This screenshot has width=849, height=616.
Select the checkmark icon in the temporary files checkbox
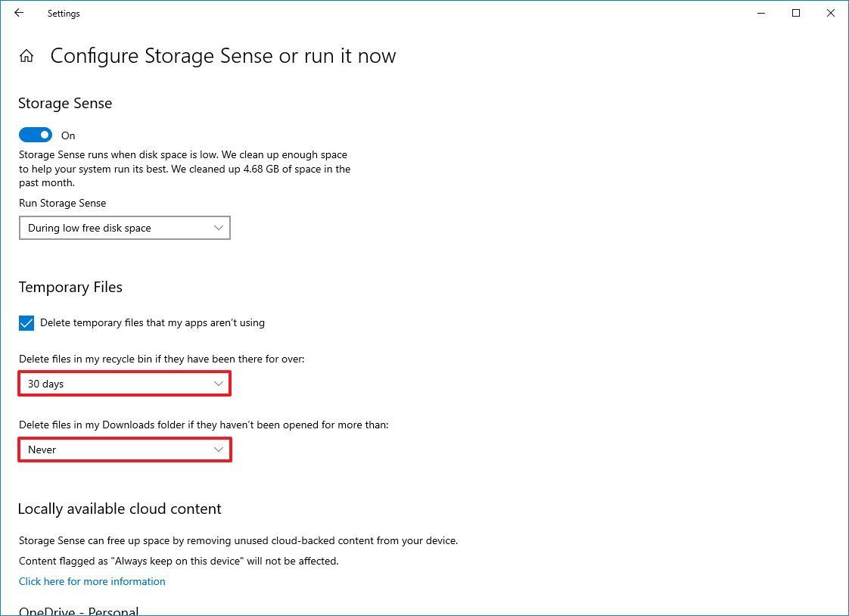coord(26,323)
